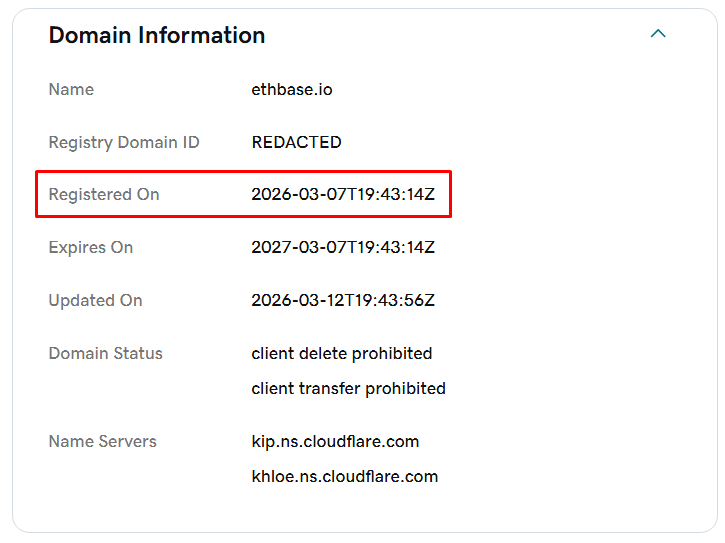Click the kip.ns.cloudflare.com name server
Viewport: 725px width, 543px height.
(x=335, y=441)
